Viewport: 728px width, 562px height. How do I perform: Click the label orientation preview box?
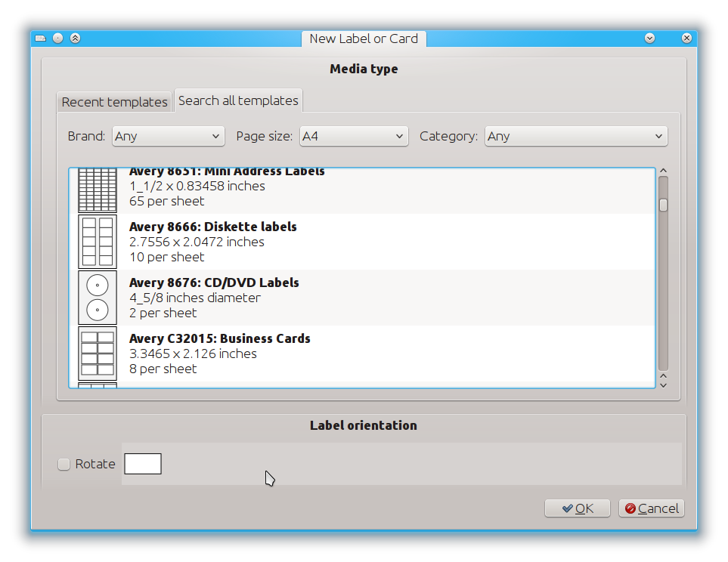(x=143, y=464)
